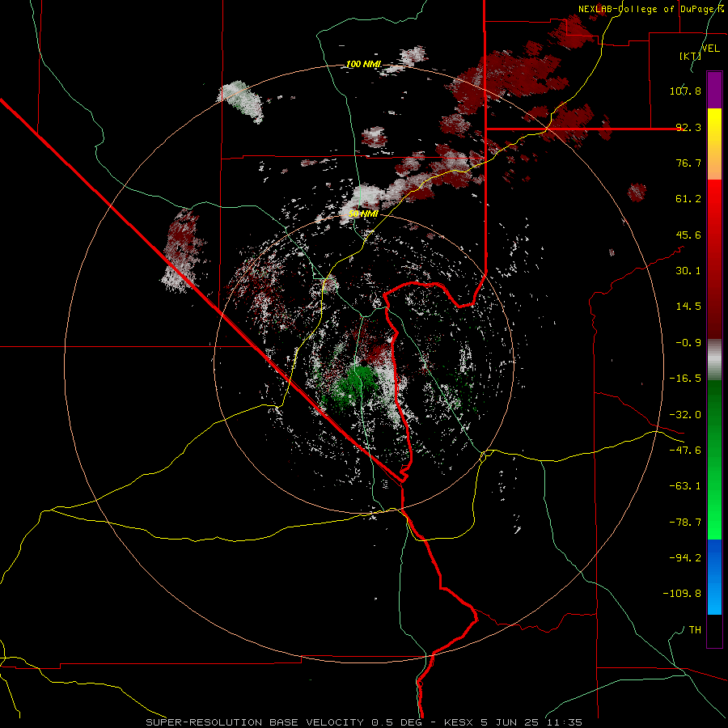Select the 92.3 value on velocity scale
Viewport: 728px width, 728px height.
pyautogui.click(x=688, y=127)
